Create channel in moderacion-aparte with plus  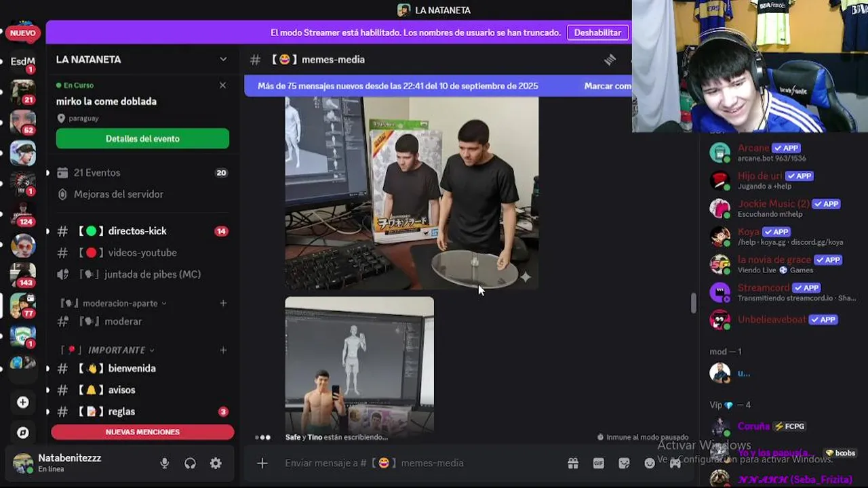pos(223,303)
